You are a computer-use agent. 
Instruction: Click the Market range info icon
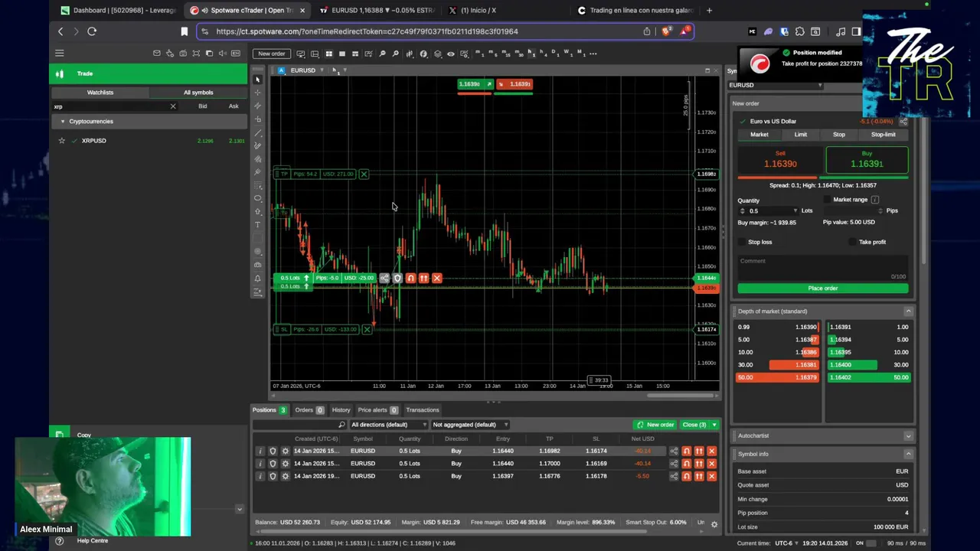(x=875, y=200)
